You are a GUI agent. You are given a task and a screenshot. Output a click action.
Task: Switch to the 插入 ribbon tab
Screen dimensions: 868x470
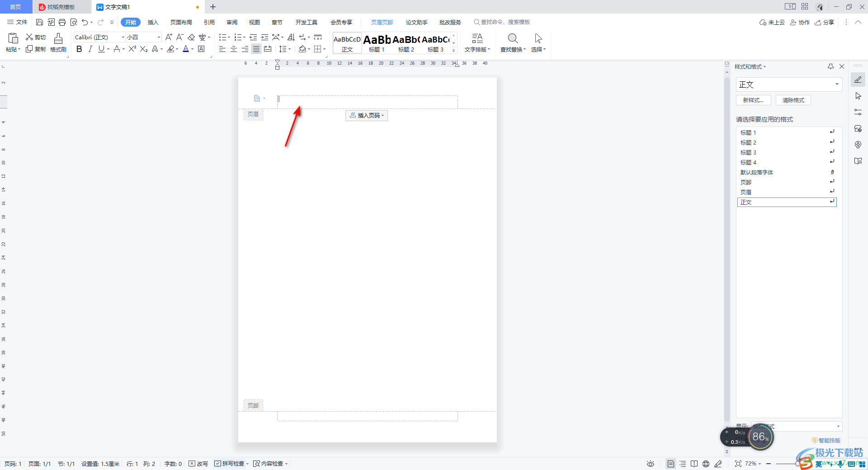(153, 22)
